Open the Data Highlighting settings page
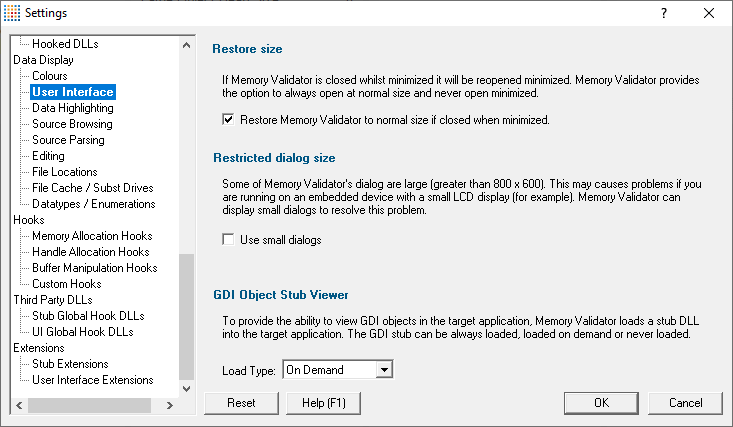733x427 pixels. point(72,108)
